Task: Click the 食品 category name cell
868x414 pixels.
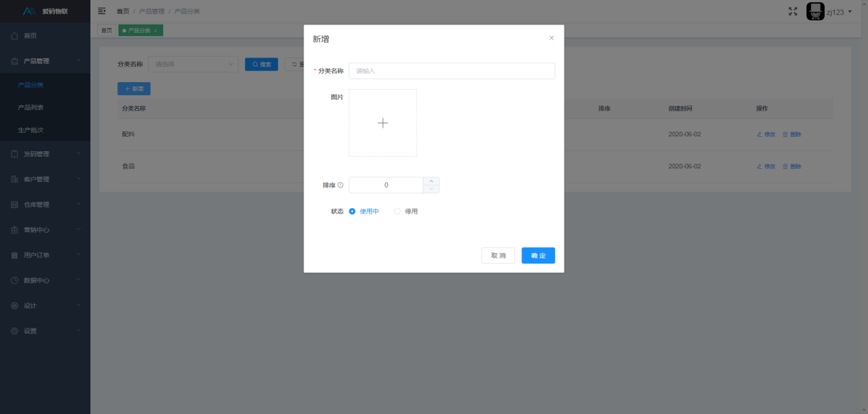Action: pyautogui.click(x=128, y=166)
